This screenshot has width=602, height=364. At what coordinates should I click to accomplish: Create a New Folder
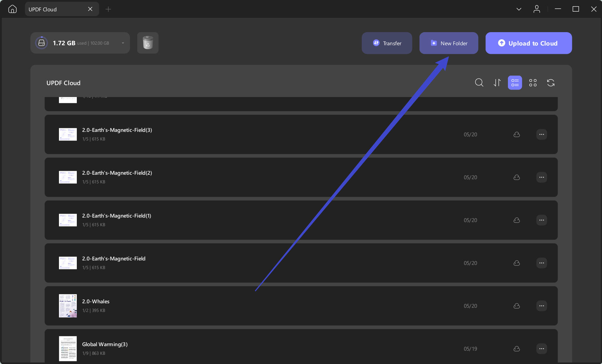tap(449, 43)
